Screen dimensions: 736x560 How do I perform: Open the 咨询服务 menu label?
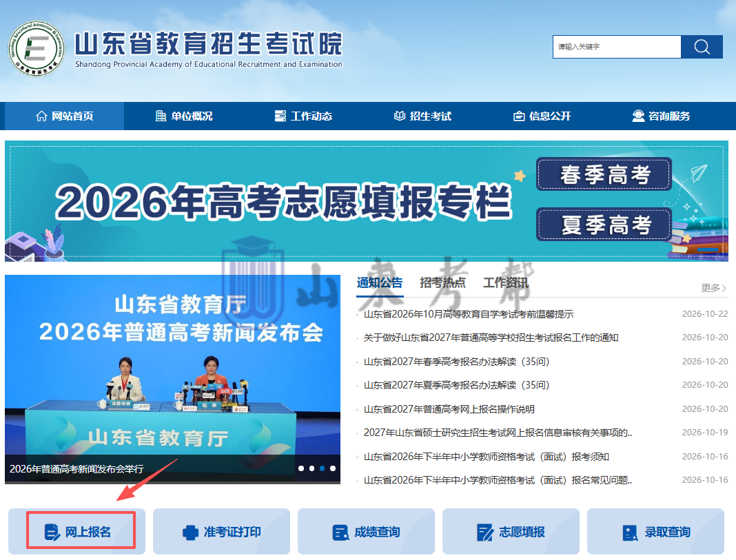coord(669,116)
